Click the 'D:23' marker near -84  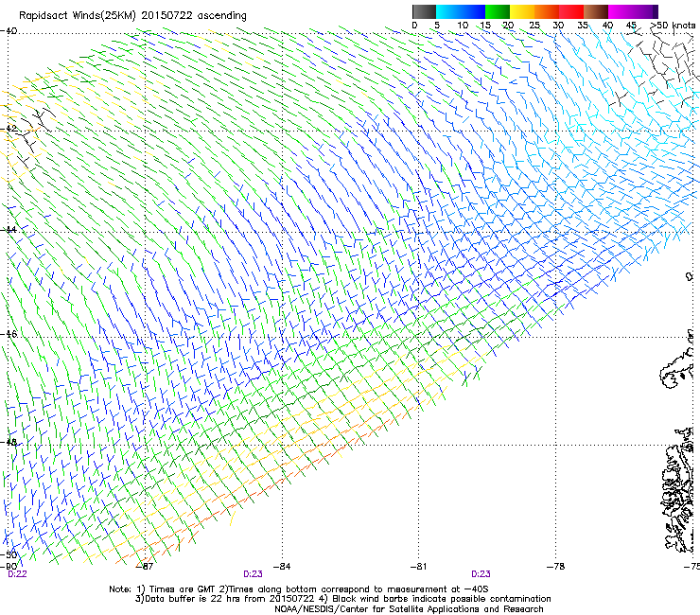pyautogui.click(x=253, y=574)
